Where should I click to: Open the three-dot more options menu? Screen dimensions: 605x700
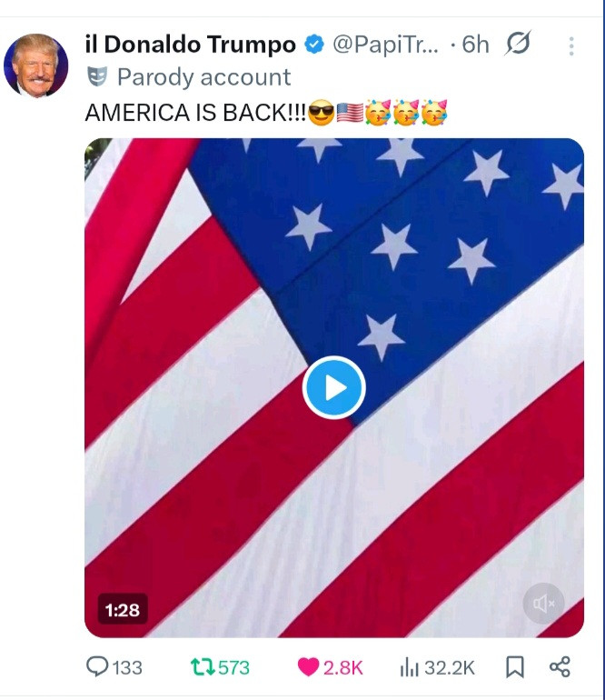coord(571,45)
